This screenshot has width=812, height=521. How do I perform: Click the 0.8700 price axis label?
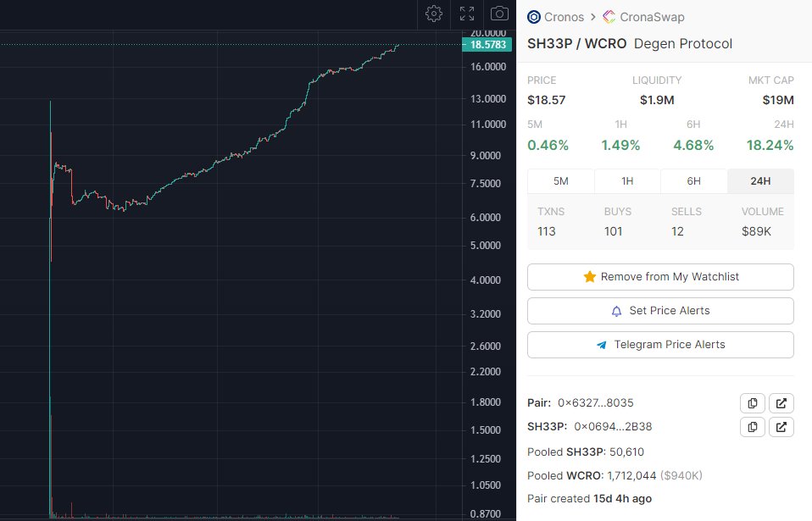coord(485,513)
